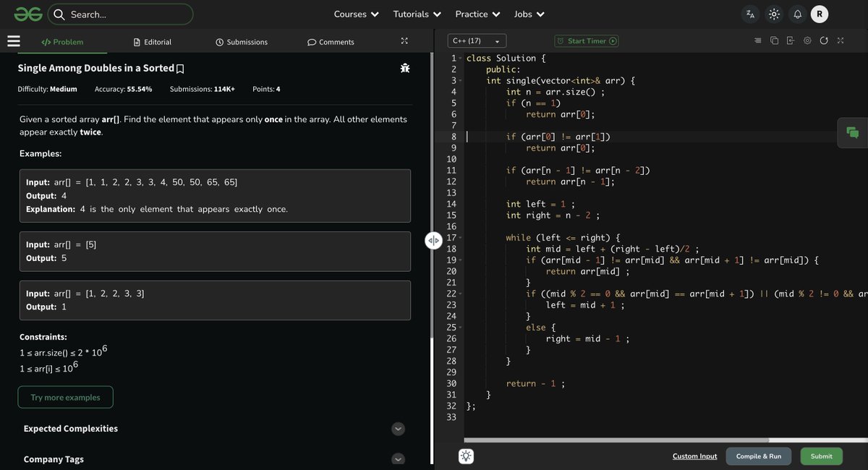Expand the Practice dropdown menu
Viewport: 868px width, 470px height.
pyautogui.click(x=477, y=14)
